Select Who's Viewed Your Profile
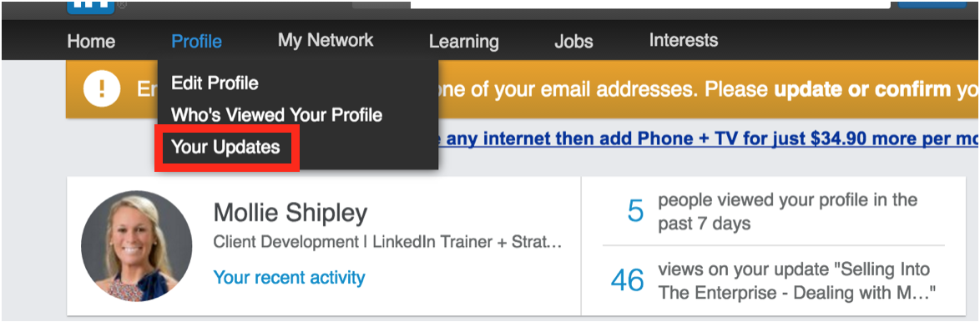Image resolution: width=980 pixels, height=322 pixels. pyautogui.click(x=276, y=115)
